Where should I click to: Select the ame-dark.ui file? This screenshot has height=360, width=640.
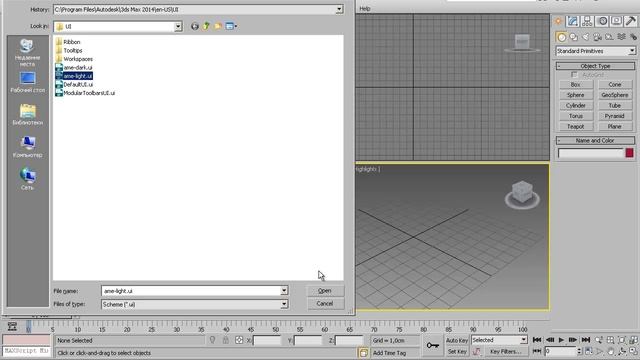(x=74, y=67)
